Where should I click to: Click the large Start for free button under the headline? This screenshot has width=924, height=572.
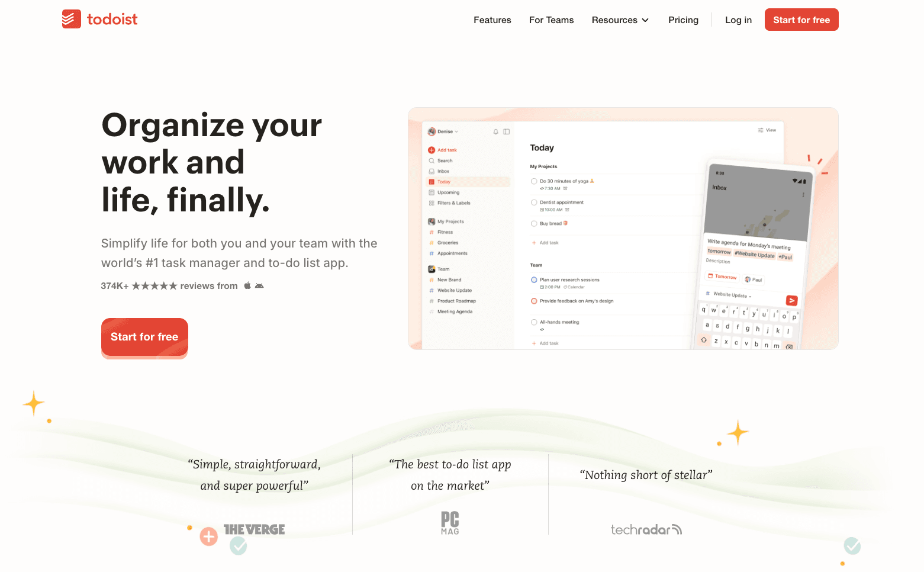coord(144,337)
